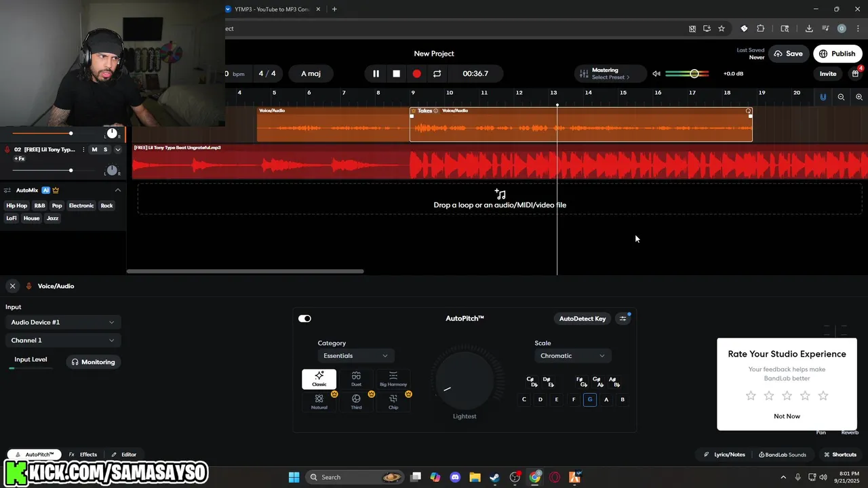Adjust the master volume slider handle
The height and width of the screenshot is (488, 868).
pos(694,73)
